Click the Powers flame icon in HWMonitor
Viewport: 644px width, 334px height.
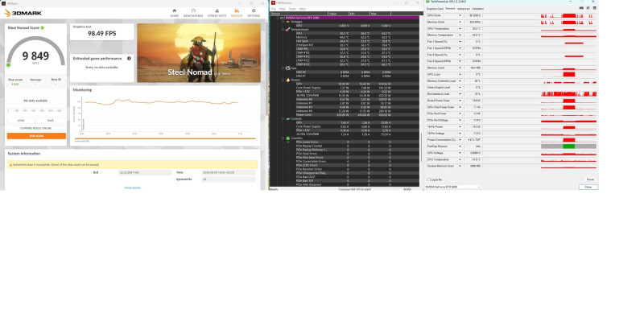tap(288, 80)
